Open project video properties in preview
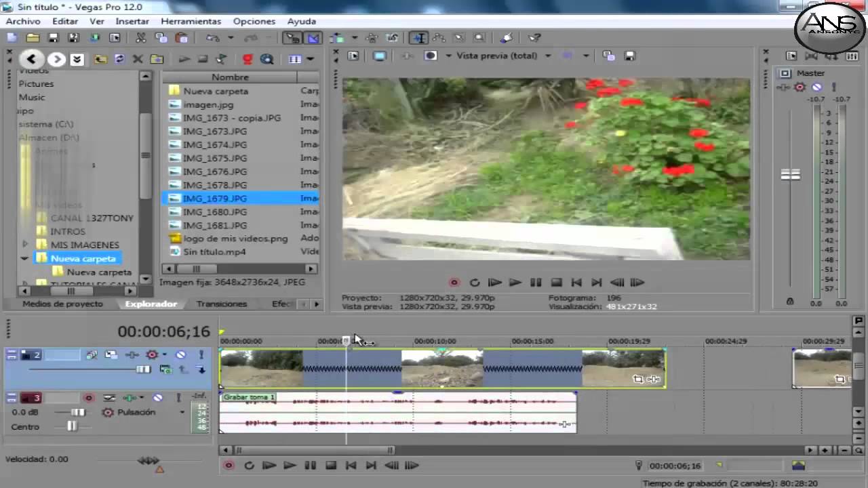Image resolution: width=868 pixels, height=488 pixels. [x=353, y=56]
